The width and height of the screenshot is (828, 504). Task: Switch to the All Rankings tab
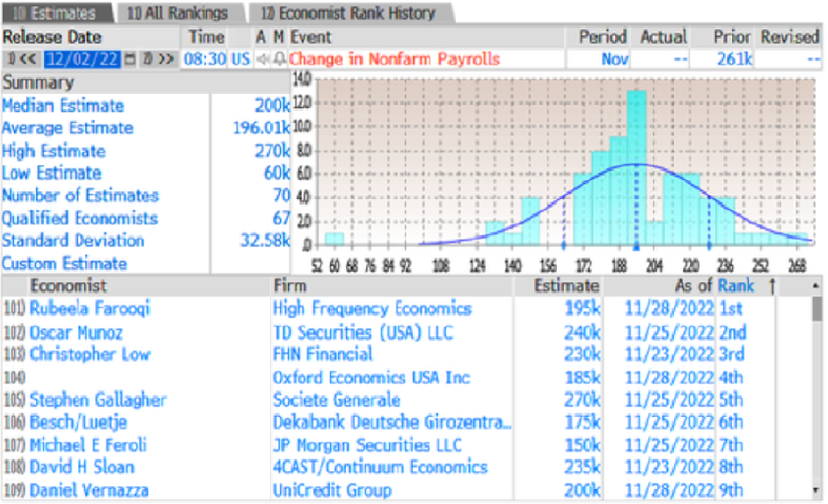point(177,12)
